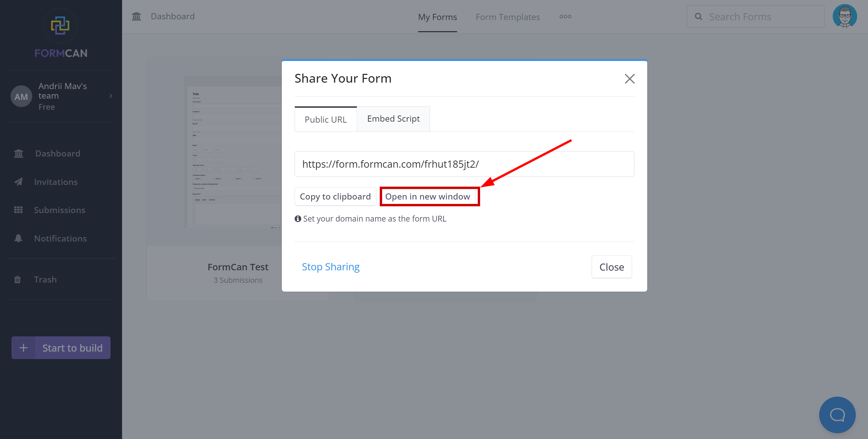Image resolution: width=868 pixels, height=439 pixels.
Task: Click Stop Sharing link
Action: [331, 267]
